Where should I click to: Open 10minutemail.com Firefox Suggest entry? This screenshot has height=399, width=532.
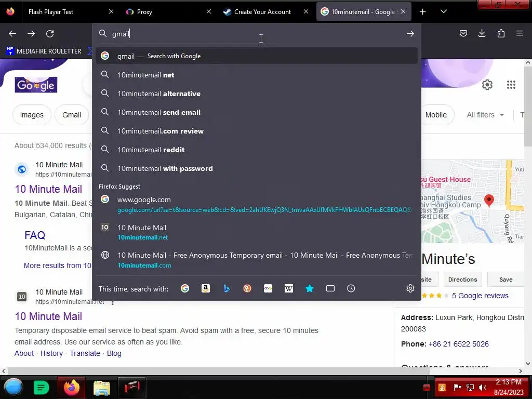(x=257, y=260)
